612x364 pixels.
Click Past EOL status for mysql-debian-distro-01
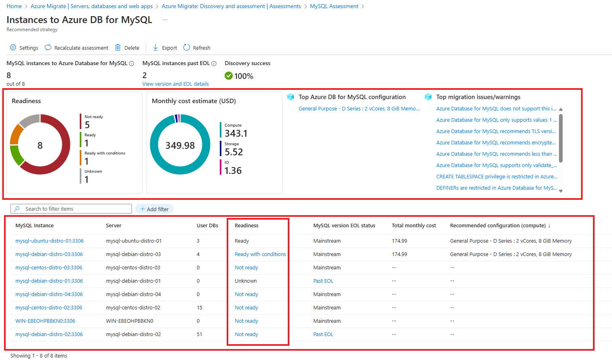pos(323,281)
